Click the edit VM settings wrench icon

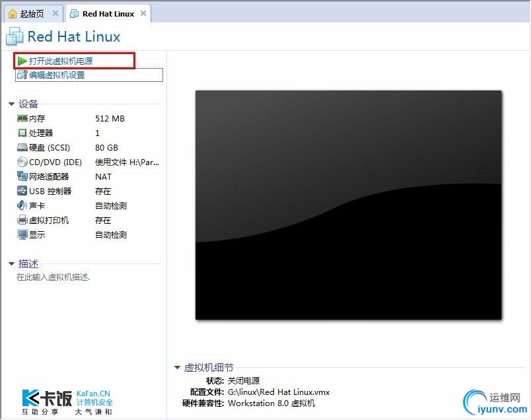(x=22, y=75)
